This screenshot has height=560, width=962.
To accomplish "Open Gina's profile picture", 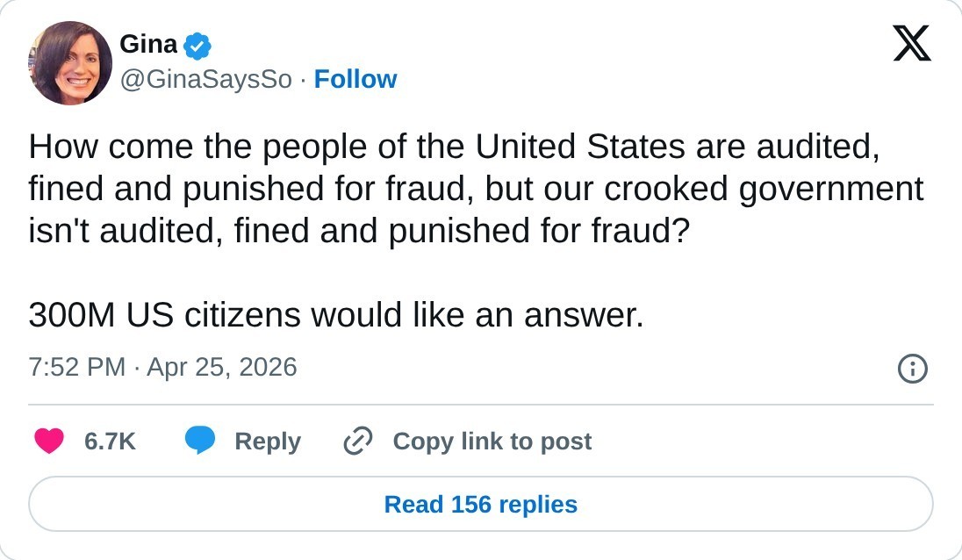I will [70, 63].
